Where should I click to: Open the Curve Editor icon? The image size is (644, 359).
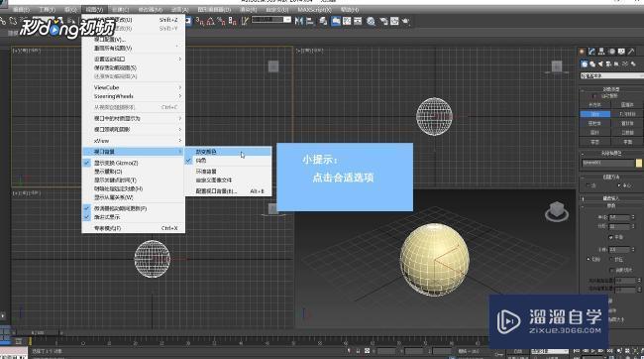tap(347, 21)
